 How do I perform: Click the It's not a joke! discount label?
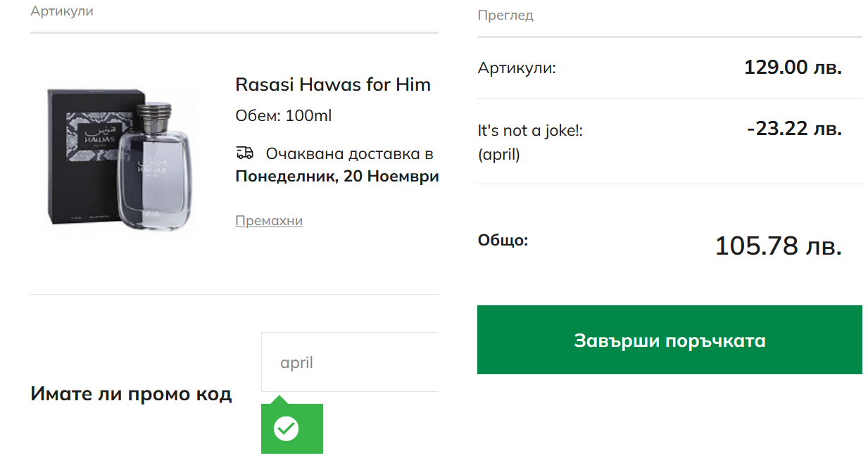pos(530,131)
